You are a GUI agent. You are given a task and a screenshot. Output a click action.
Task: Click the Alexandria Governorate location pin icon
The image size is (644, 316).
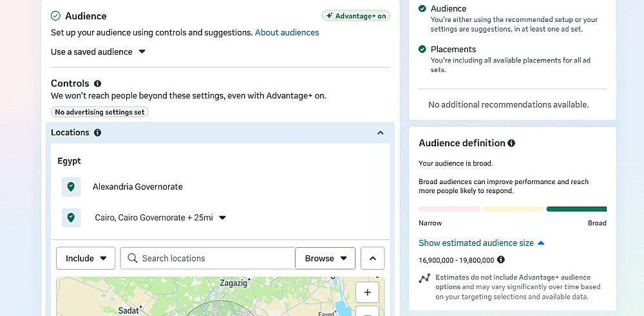pyautogui.click(x=71, y=187)
